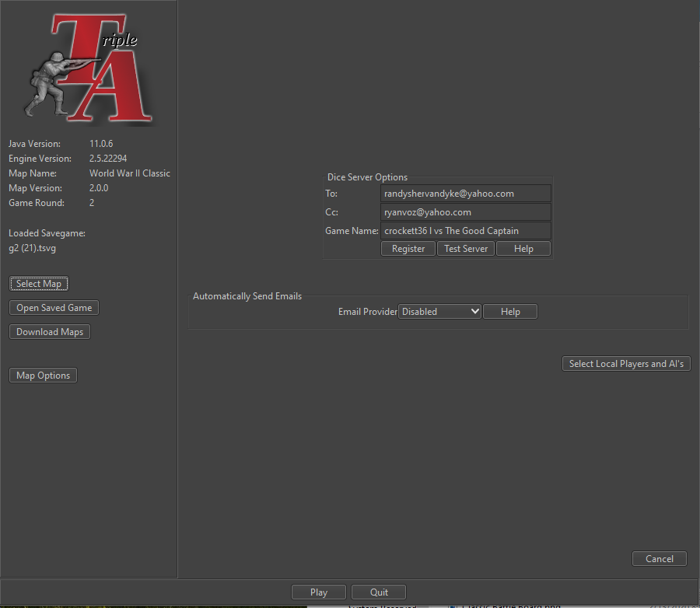Viewport: 700px width, 608px height.
Task: Select Local Players and AI's
Action: (x=626, y=364)
